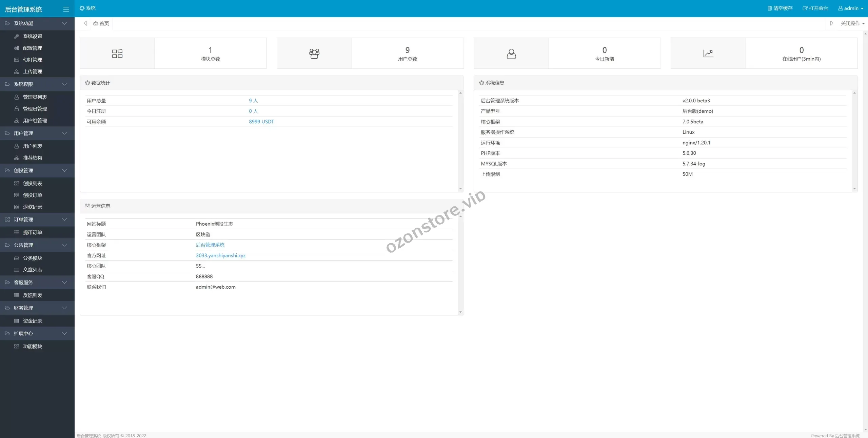Open the admin user dropdown
Image resolution: width=868 pixels, height=438 pixels.
coord(851,8)
